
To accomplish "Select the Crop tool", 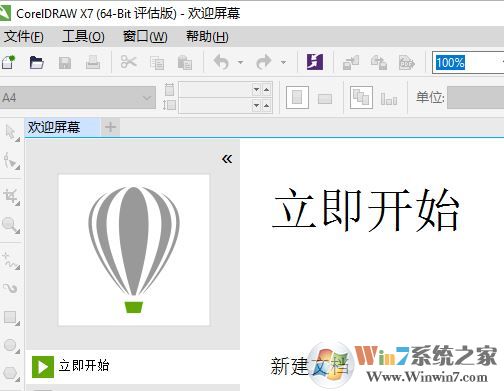I will coord(11,197).
